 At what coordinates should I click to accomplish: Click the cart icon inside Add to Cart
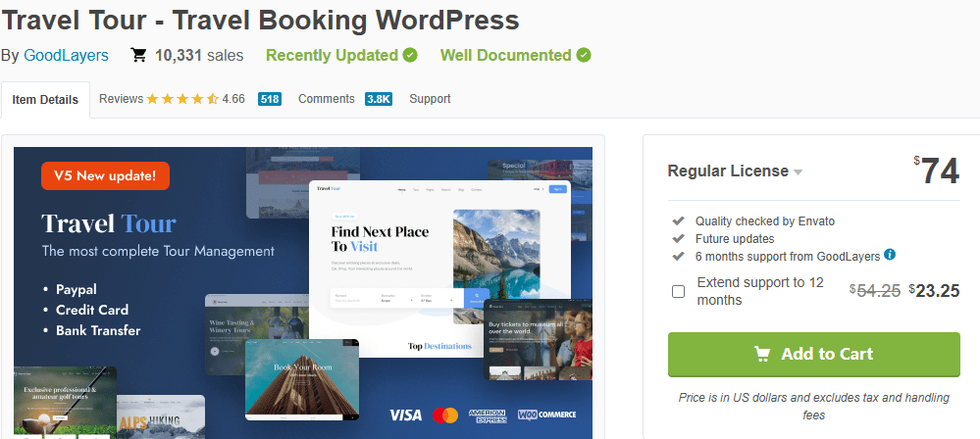762,354
